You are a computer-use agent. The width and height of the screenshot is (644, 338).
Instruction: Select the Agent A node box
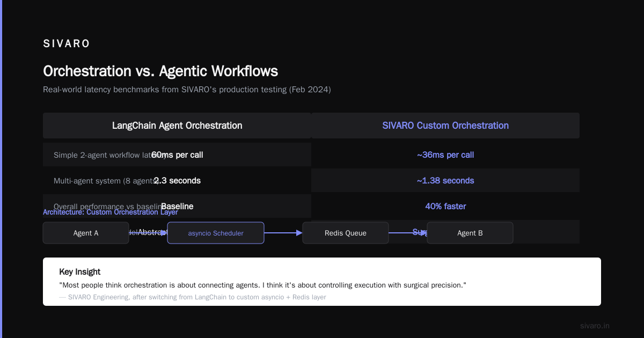86,233
